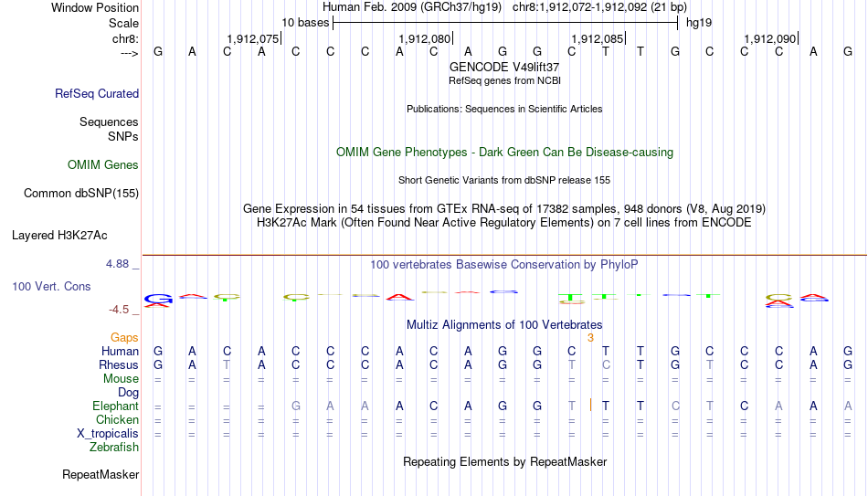Click the genome assembly title Human Feb. 2009

412,7
